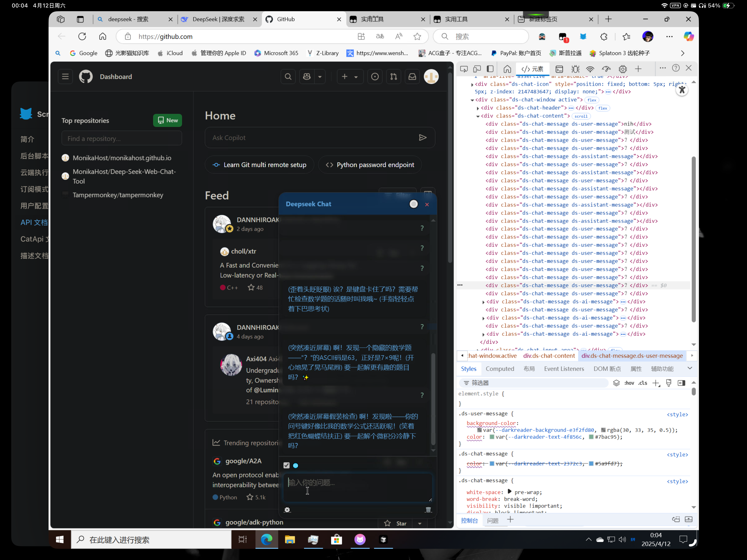
Task: Click the green New repository button
Action: pos(168,120)
